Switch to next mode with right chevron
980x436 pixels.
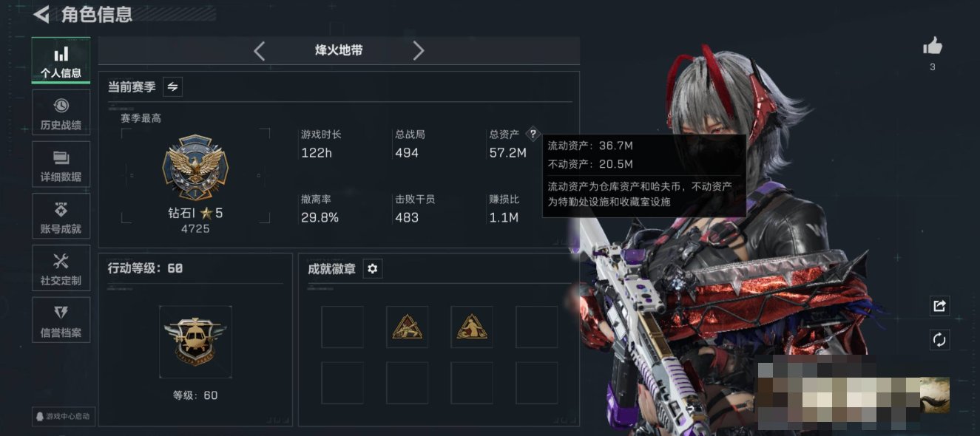419,50
